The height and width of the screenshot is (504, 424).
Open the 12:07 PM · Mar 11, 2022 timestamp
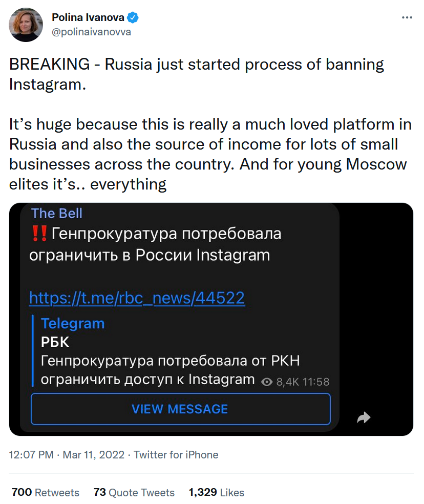click(68, 455)
